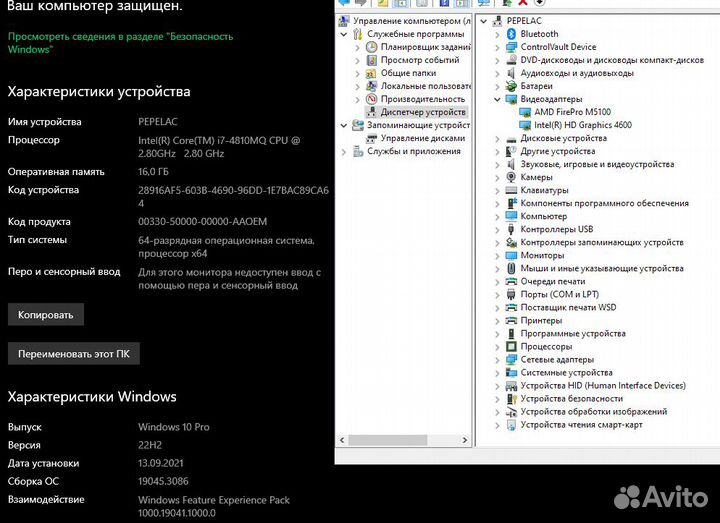720x523 pixels.
Task: Expand the Системные устройства category
Action: (497, 372)
